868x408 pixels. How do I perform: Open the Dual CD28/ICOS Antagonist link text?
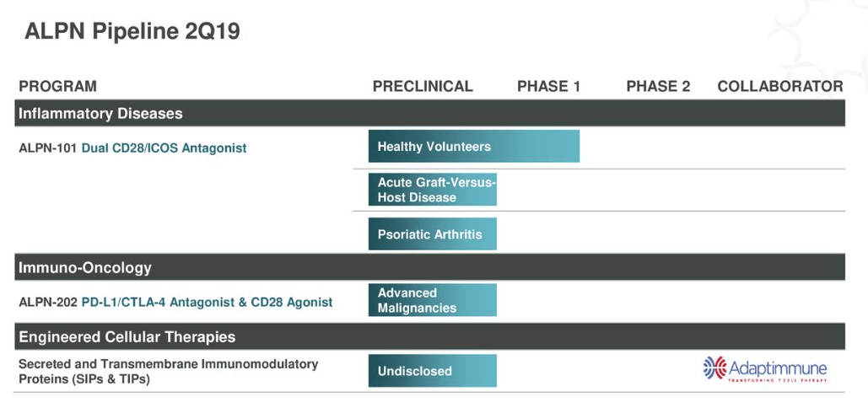[164, 148]
